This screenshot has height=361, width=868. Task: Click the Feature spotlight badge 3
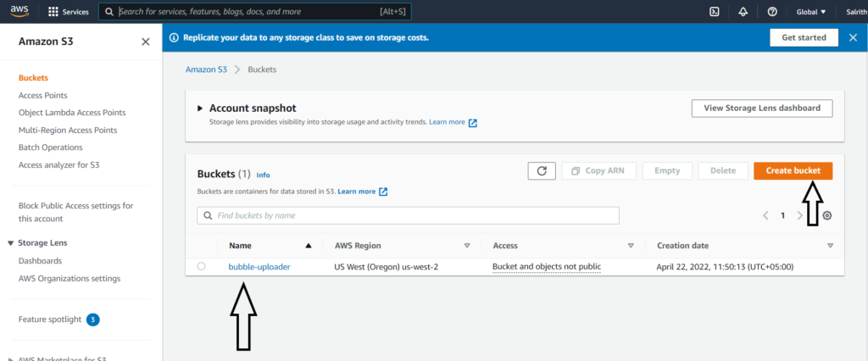pyautogui.click(x=93, y=319)
